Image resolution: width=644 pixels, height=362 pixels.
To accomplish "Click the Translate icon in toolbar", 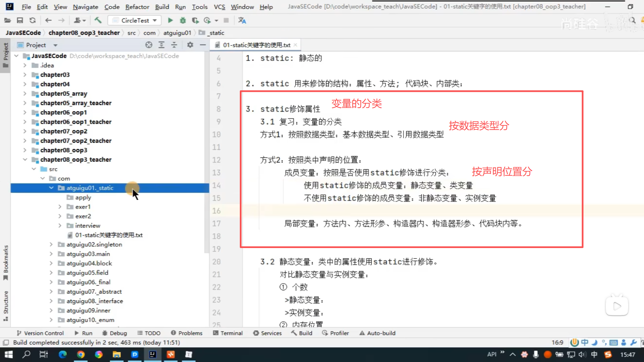I will tap(242, 20).
